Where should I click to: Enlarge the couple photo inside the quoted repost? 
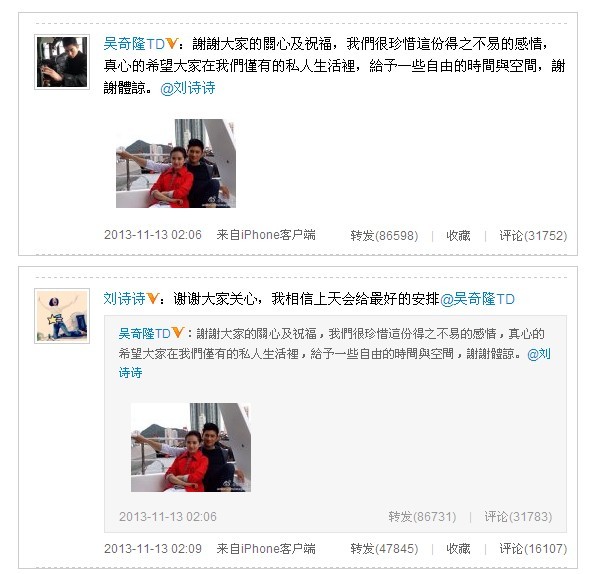click(191, 447)
